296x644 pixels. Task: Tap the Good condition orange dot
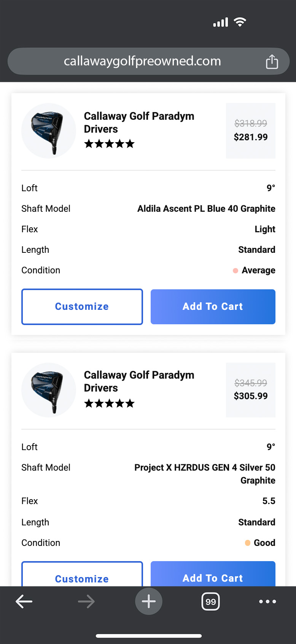(x=248, y=542)
